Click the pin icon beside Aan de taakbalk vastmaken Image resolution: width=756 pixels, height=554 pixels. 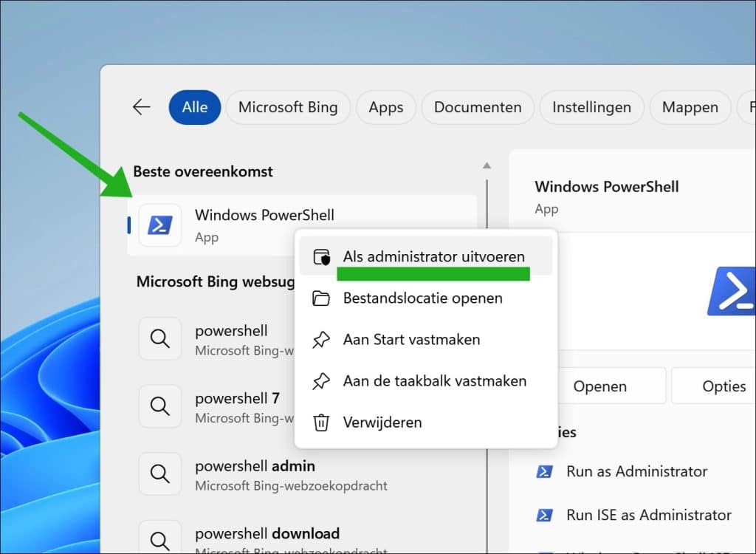tap(321, 381)
